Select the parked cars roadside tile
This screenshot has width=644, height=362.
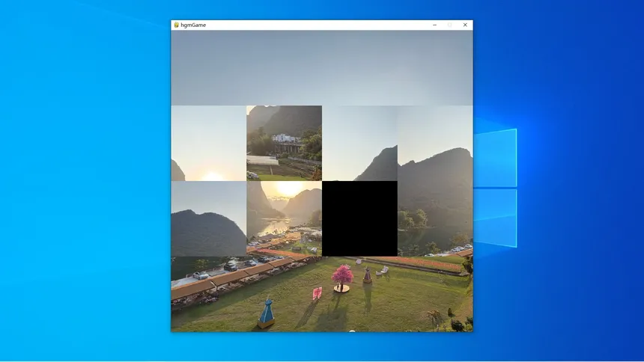pos(209,294)
